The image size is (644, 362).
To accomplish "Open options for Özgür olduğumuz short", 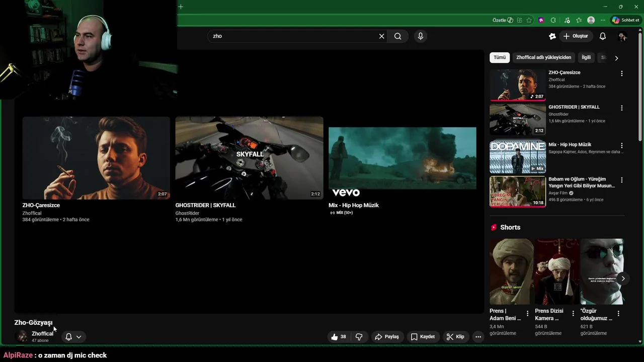I will pos(618,314).
